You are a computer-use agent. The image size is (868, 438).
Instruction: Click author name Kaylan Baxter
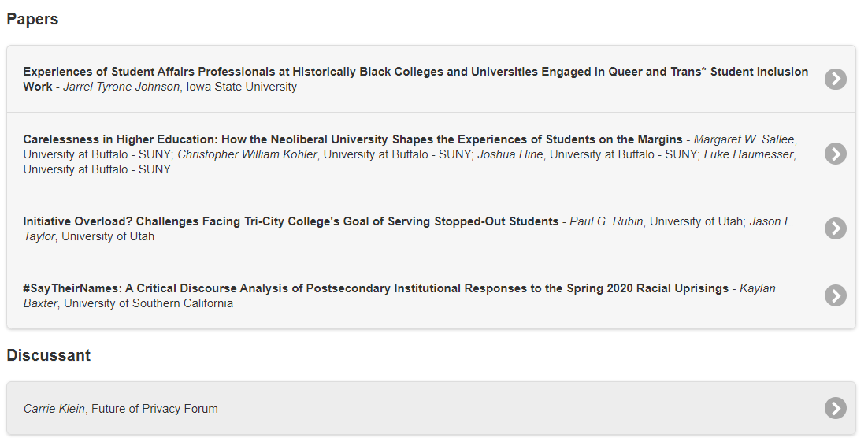[x=757, y=288]
